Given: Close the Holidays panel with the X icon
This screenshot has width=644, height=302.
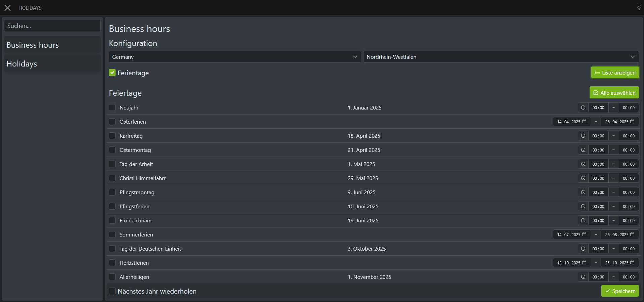Looking at the screenshot, I should pyautogui.click(x=7, y=8).
